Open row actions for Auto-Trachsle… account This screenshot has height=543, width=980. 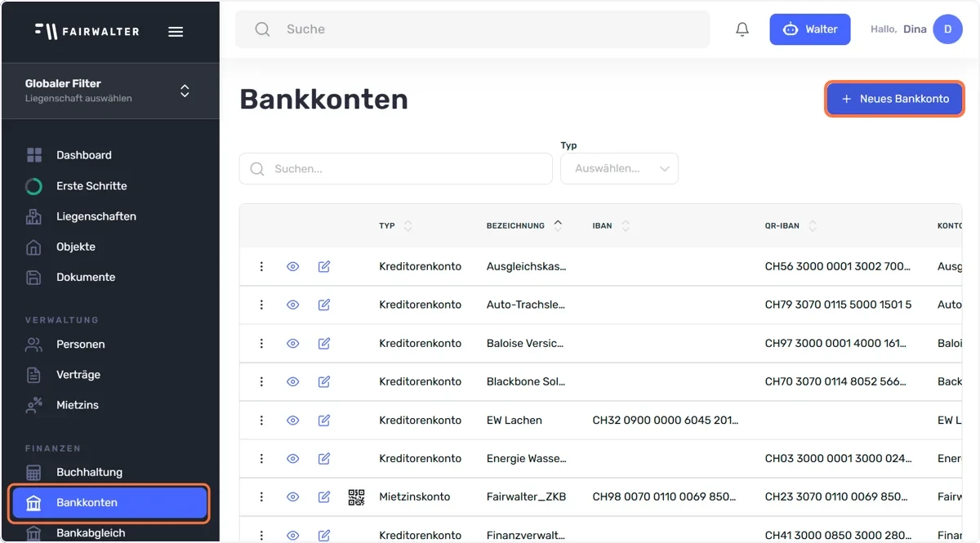261,305
